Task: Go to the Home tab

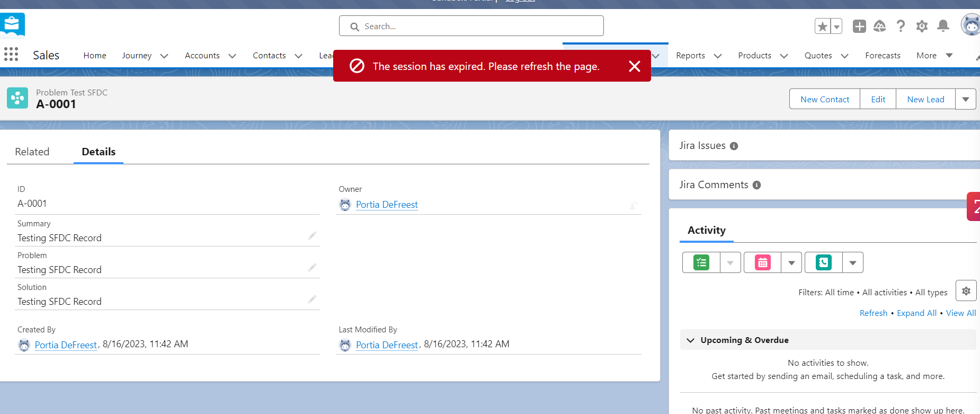Action: 95,56
